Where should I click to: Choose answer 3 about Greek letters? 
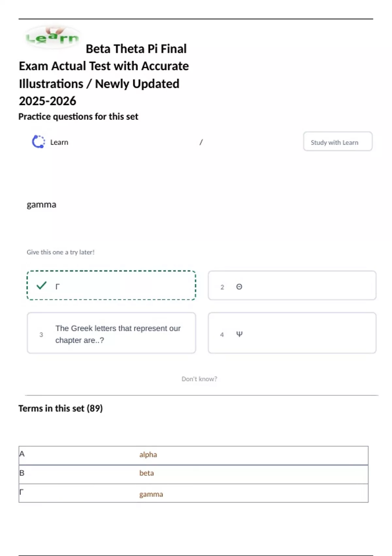(x=111, y=333)
